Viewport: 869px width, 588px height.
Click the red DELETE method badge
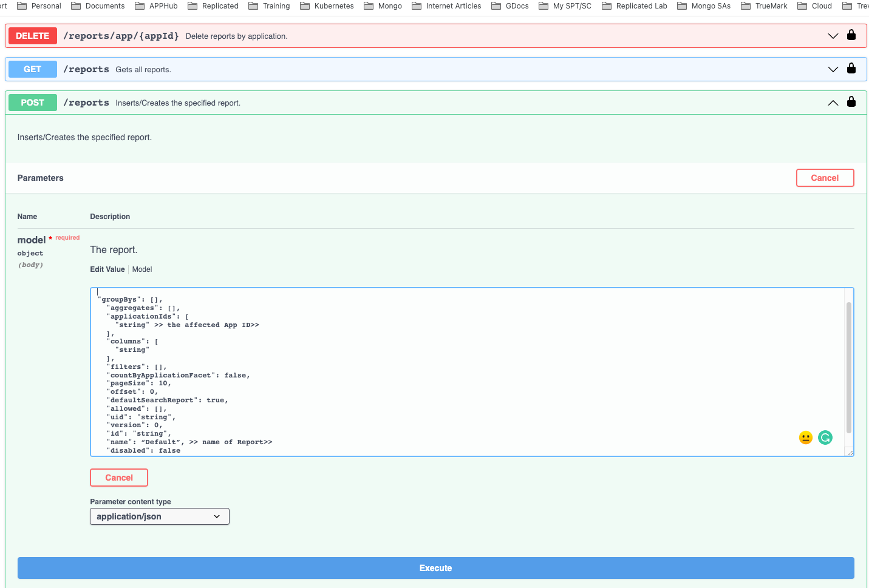33,36
